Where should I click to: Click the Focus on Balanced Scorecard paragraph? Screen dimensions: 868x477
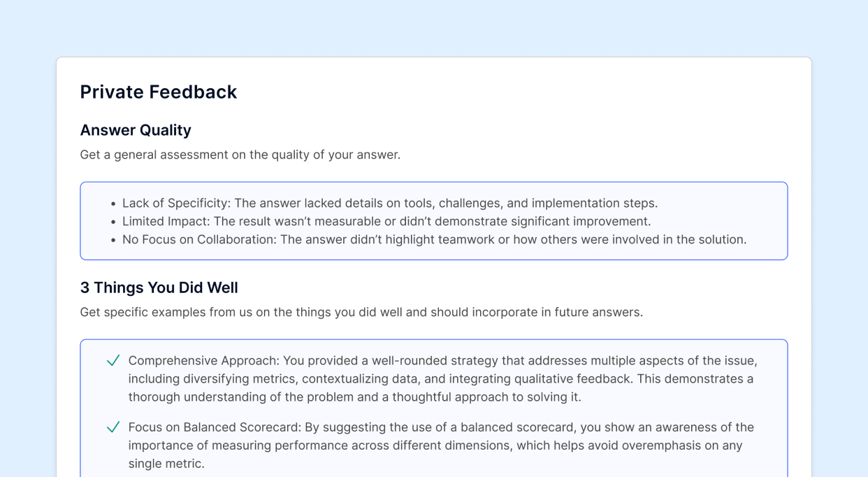point(441,446)
